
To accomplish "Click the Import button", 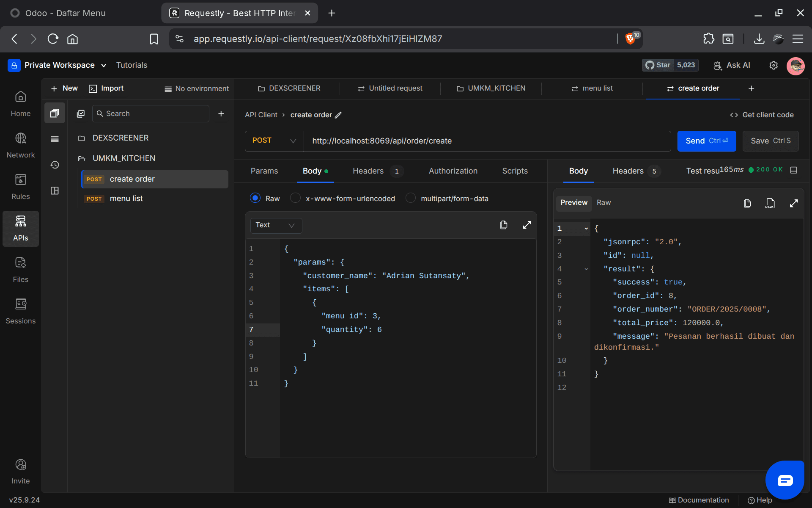I will coord(106,88).
